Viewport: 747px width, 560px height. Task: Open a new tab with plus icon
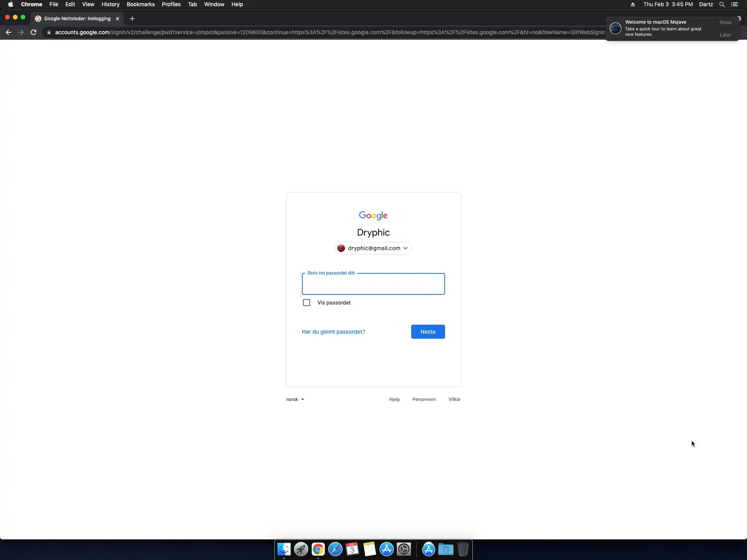(132, 19)
